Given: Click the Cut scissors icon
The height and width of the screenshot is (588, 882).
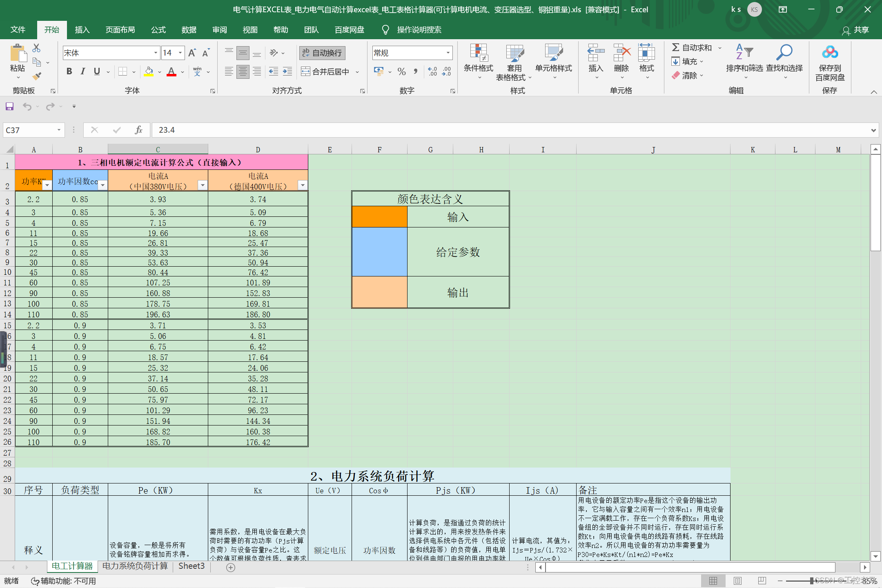Looking at the screenshot, I should point(36,48).
